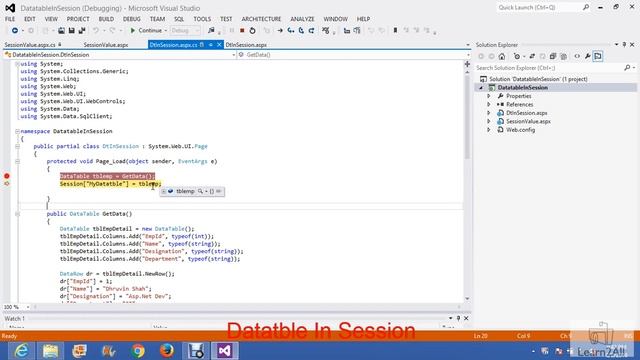The image size is (640, 360).
Task: Click the Step Over toolbar icon
Action: (x=301, y=31)
